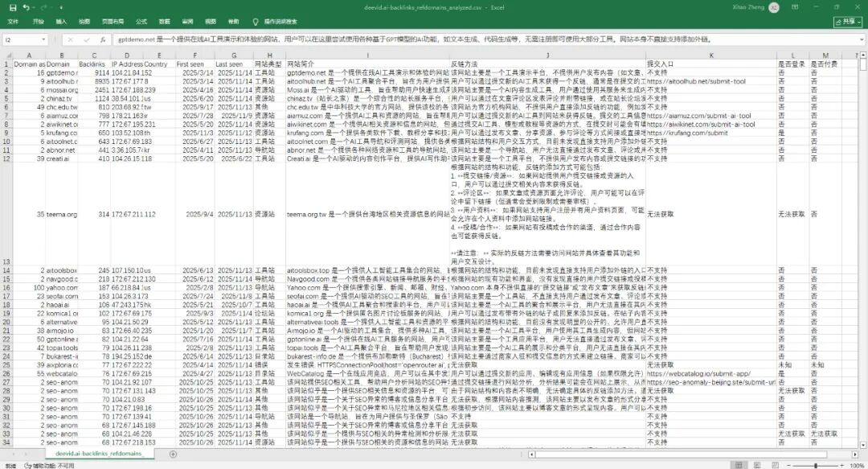Select column J header

pos(547,56)
